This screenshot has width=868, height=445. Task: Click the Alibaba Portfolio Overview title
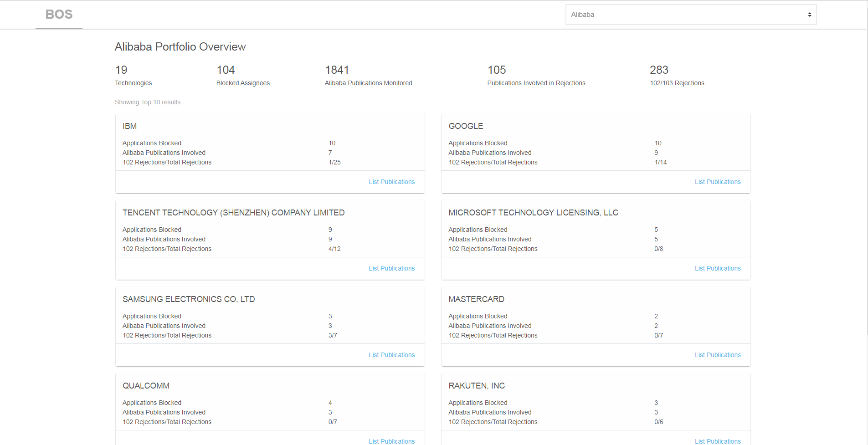pos(180,47)
